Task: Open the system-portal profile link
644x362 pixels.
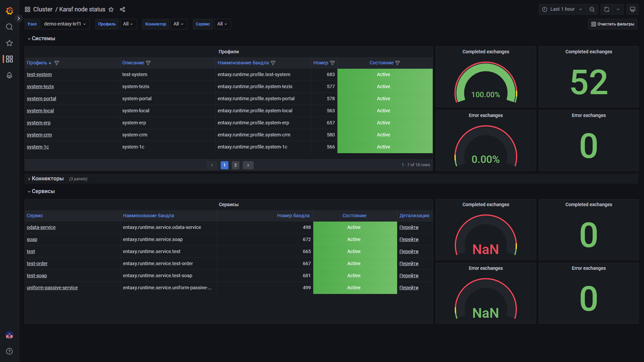Action: click(41, 99)
